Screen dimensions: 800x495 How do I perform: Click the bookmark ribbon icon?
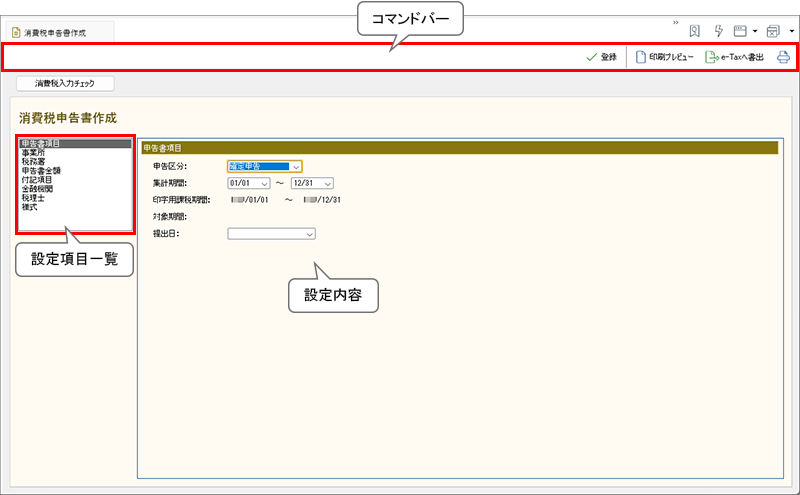[694, 32]
